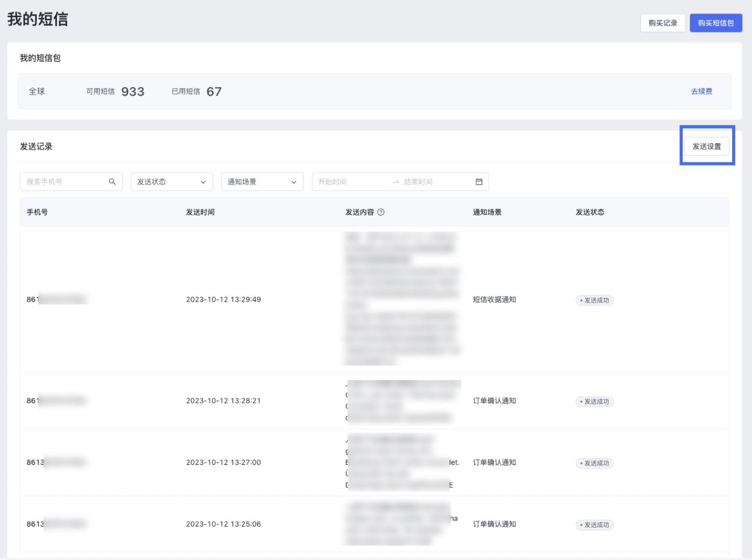This screenshot has width=752, height=560.
Task: Click the 发送时间 column header
Action: point(200,212)
